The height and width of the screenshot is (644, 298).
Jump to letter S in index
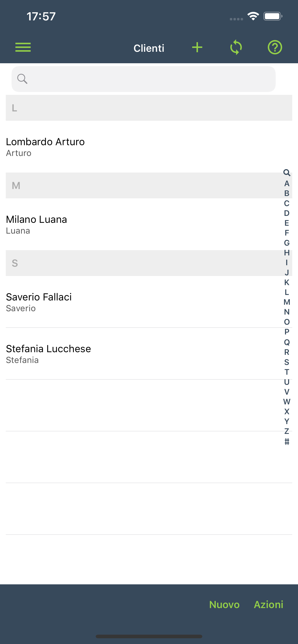point(287,362)
